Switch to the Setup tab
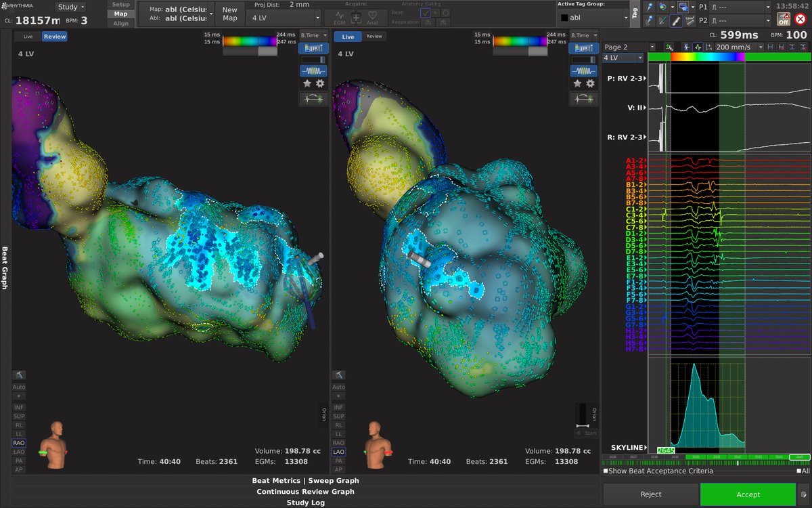This screenshot has width=812, height=508. 120,5
